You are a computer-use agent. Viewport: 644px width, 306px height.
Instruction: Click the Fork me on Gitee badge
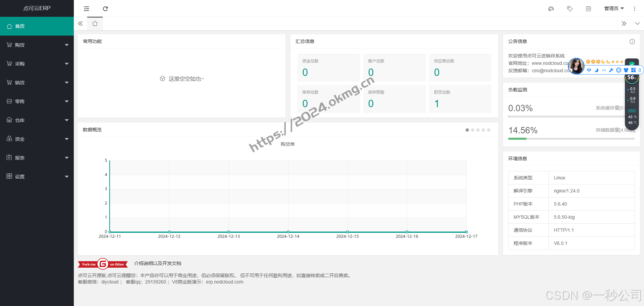tap(103, 264)
